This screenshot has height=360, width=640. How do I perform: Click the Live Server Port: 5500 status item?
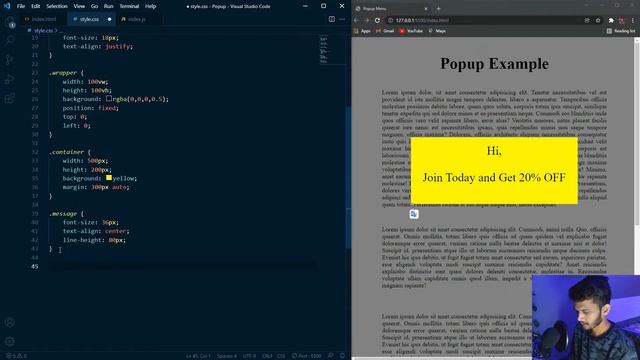pyautogui.click(x=306, y=356)
